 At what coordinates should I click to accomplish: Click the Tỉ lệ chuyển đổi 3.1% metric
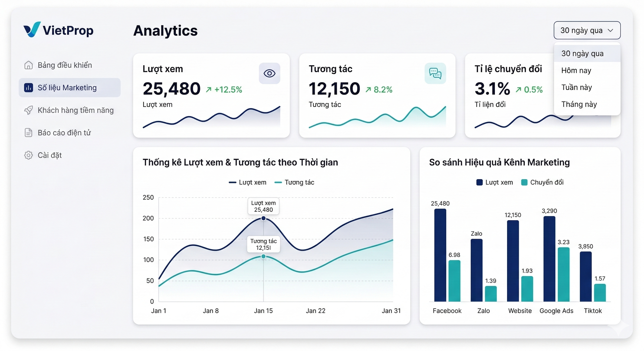click(492, 89)
